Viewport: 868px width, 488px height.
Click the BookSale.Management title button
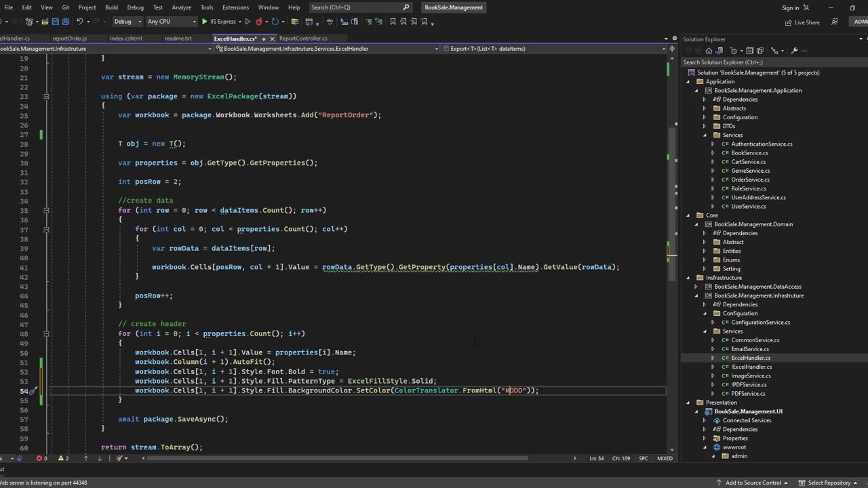[454, 7]
